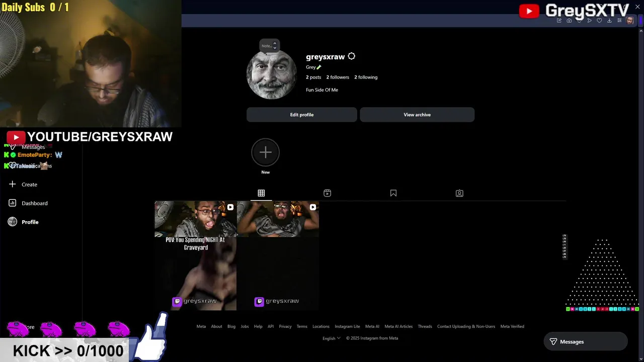Screen dimensions: 644x362
Task: Click the Messages paper-plane icon bottom right
Action: pyautogui.click(x=553, y=341)
